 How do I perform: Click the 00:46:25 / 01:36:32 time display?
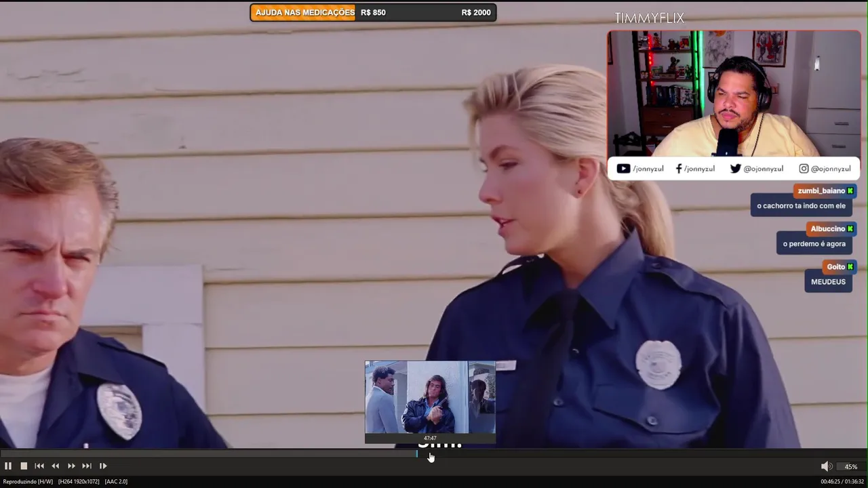click(x=842, y=481)
